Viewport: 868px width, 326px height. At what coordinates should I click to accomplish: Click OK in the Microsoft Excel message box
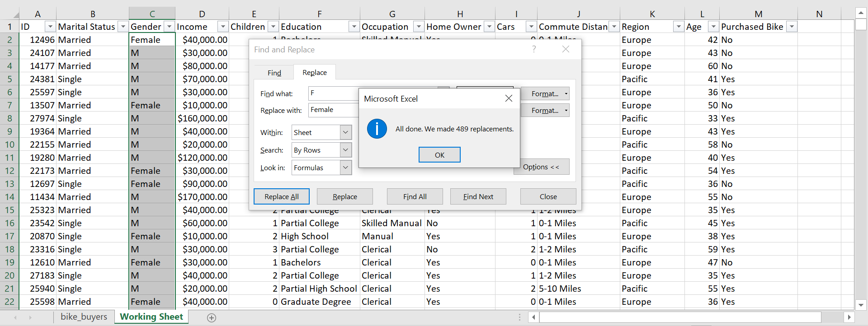point(439,155)
